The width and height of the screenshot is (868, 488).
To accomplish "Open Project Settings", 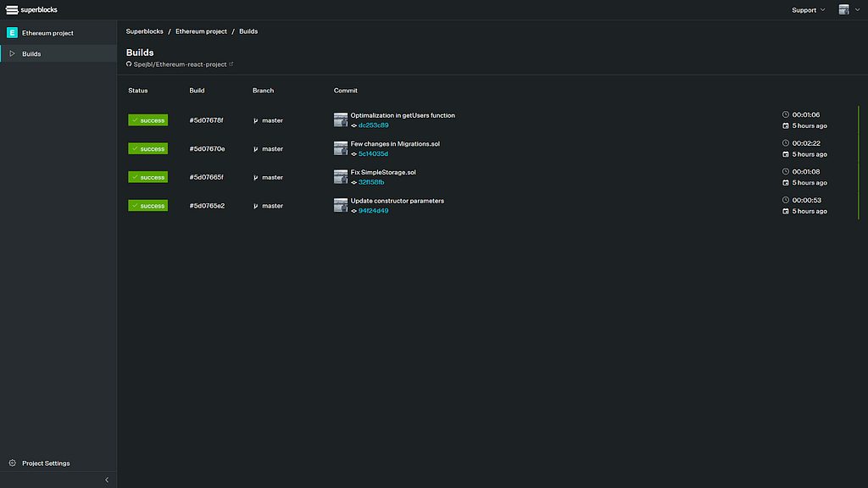I will click(x=46, y=463).
